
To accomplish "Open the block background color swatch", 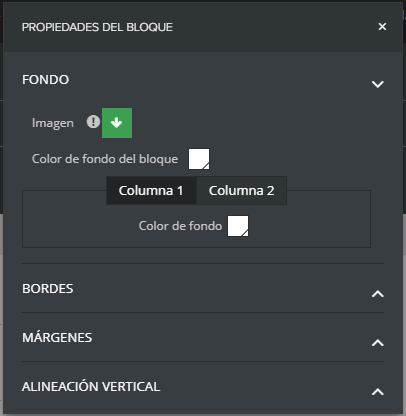I will (199, 159).
